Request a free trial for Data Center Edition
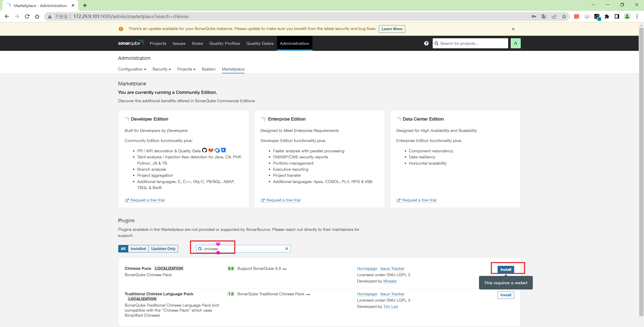644x327 pixels. tap(416, 200)
